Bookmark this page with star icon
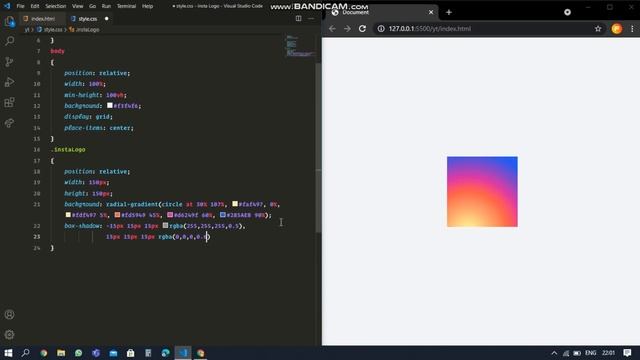The width and height of the screenshot is (640, 360). coord(598,29)
